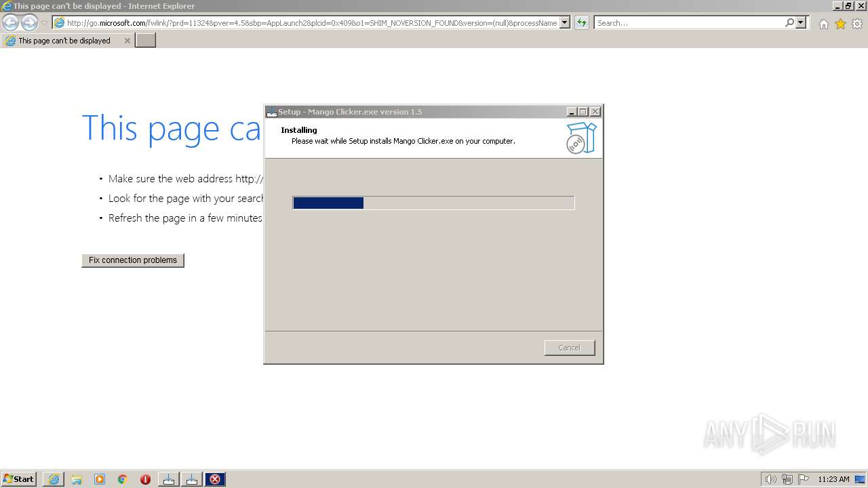Click the Mango Clicker installation progress bar

click(433, 203)
